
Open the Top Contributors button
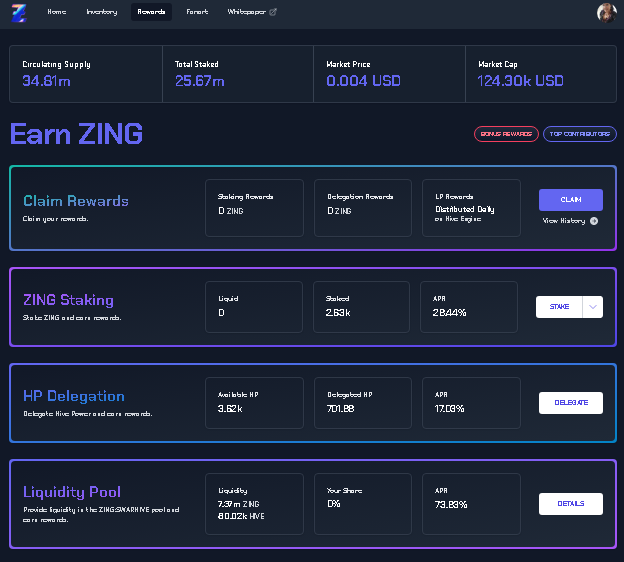[580, 134]
